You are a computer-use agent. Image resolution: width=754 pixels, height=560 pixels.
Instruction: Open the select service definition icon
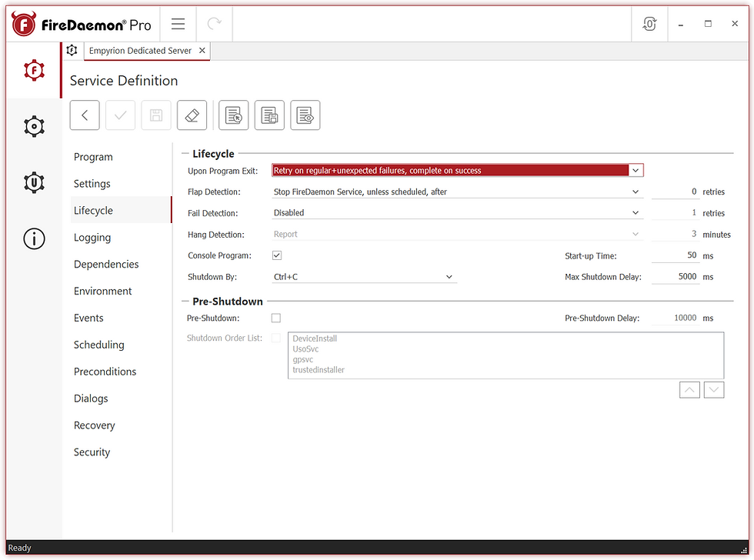[233, 115]
